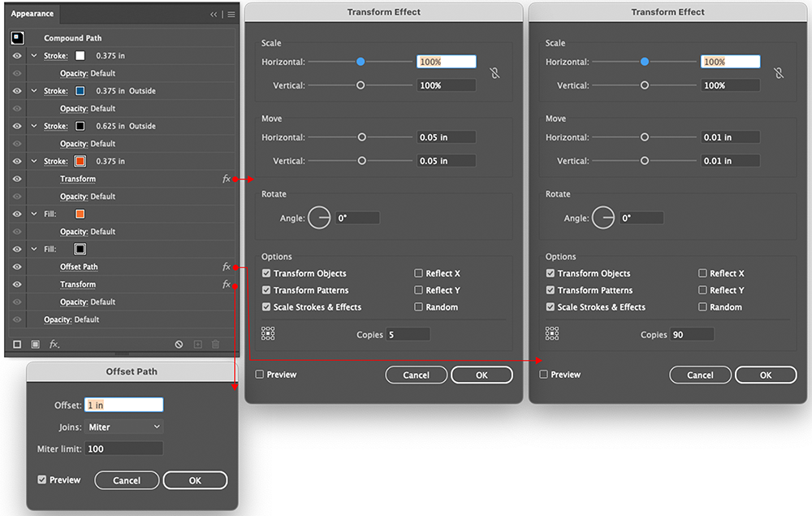This screenshot has width=812, height=516.
Task: Click reference point grid in right Transform Effect dialog
Action: coord(552,334)
